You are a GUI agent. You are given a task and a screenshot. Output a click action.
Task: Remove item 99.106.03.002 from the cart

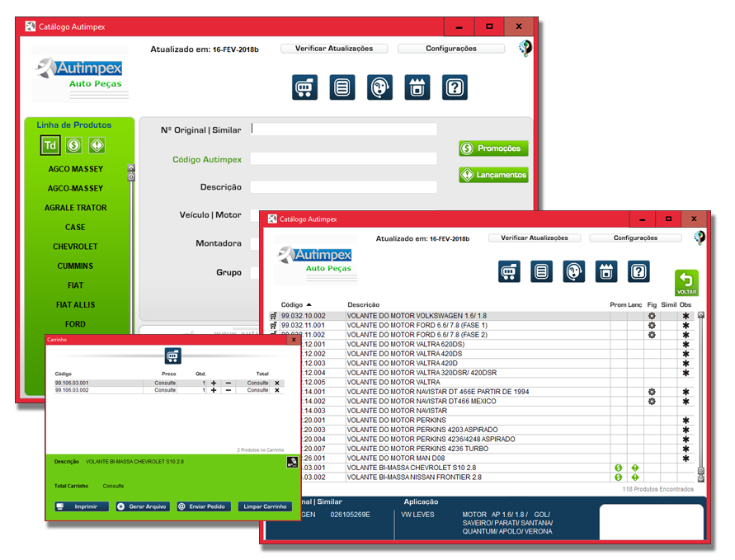pyautogui.click(x=277, y=390)
